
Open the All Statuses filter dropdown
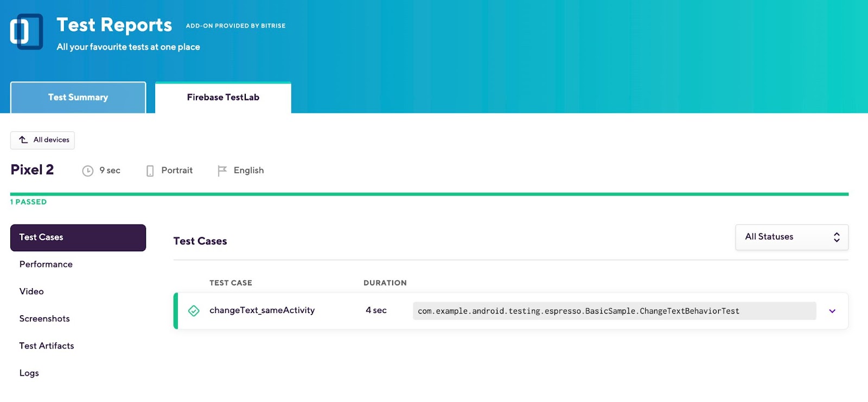pos(792,237)
